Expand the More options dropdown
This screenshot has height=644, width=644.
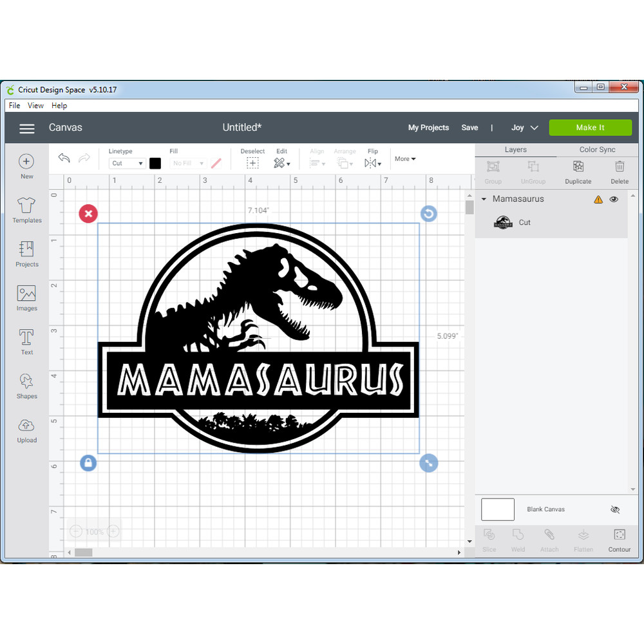[405, 158]
